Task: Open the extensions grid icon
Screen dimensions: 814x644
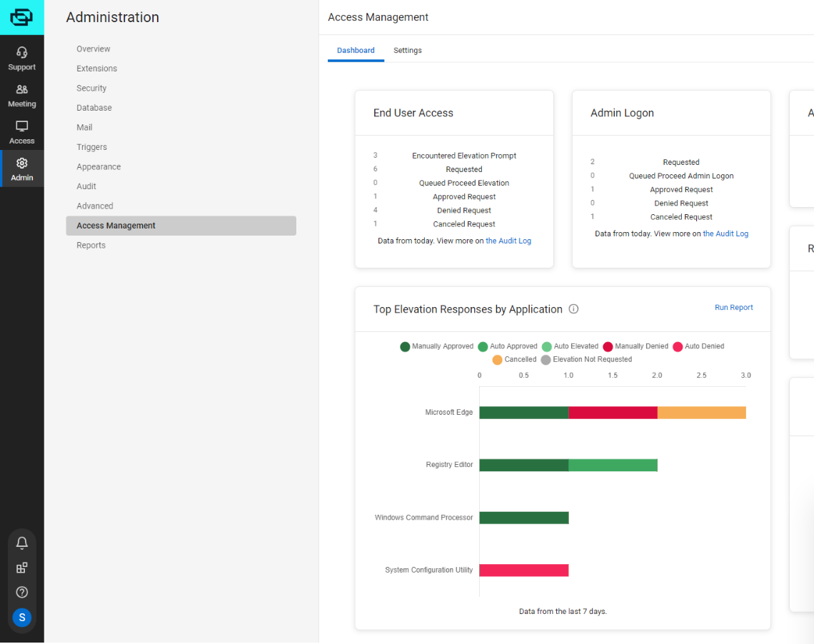Action: coord(22,568)
